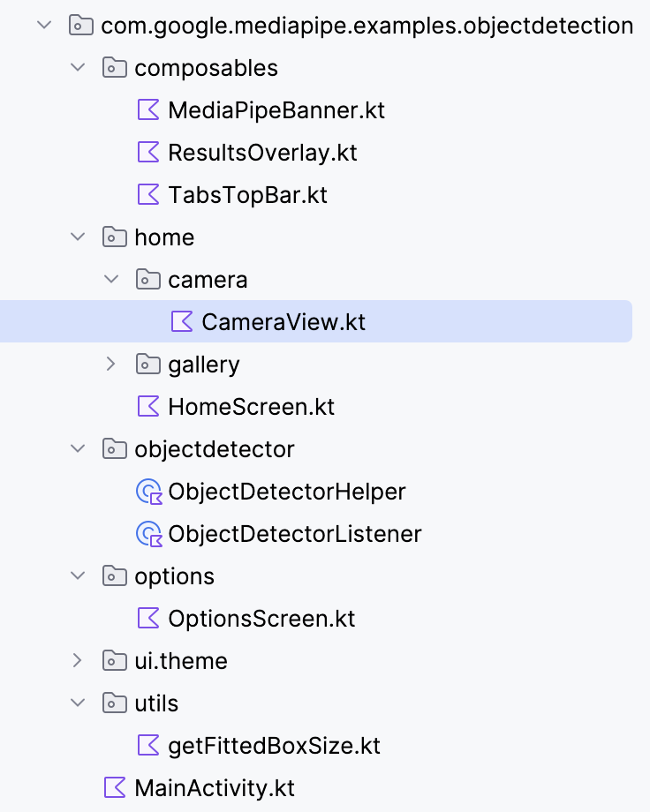Image resolution: width=650 pixels, height=812 pixels.
Task: Select the com.google.mediapipe.examples.objectdetection package name
Action: tap(367, 26)
